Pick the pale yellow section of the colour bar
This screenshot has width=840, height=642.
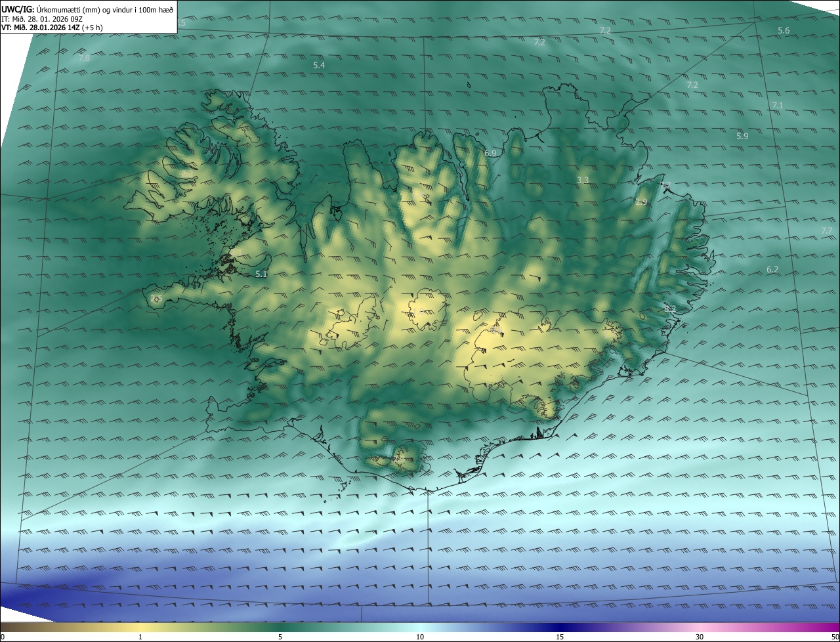coord(141,627)
